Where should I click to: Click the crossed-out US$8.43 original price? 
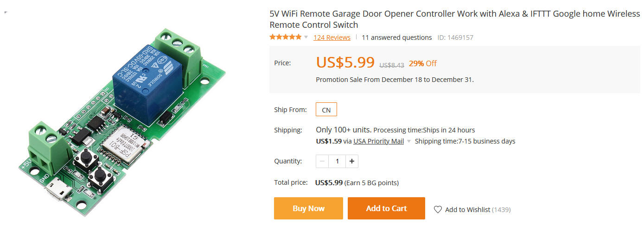click(392, 65)
